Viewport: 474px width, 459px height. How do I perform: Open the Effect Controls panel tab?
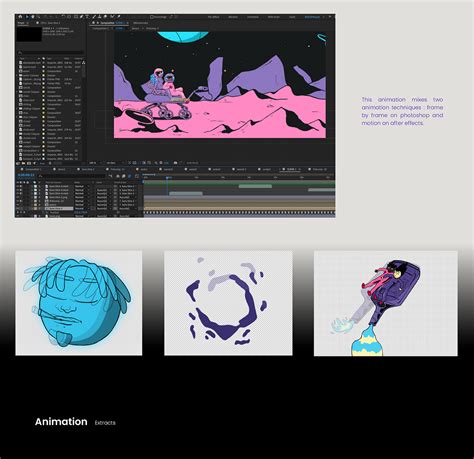point(50,23)
